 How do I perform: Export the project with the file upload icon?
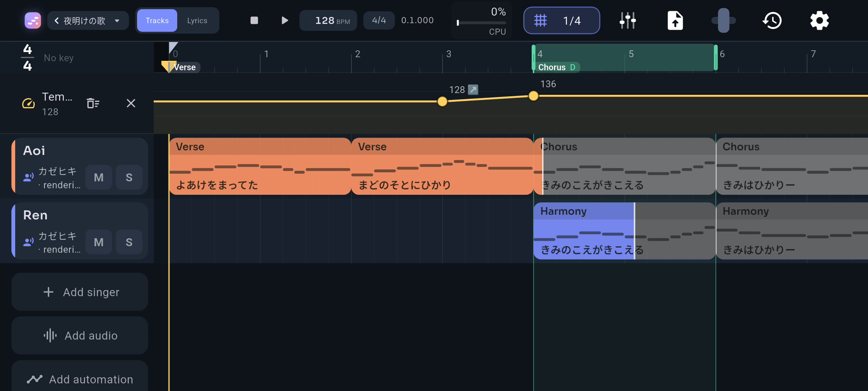pyautogui.click(x=675, y=20)
